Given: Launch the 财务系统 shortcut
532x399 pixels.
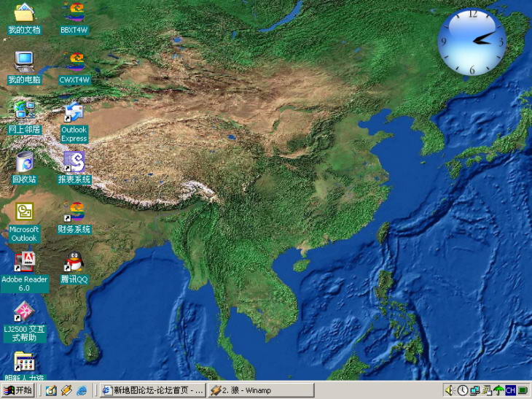Looking at the screenshot, I should point(74,212).
